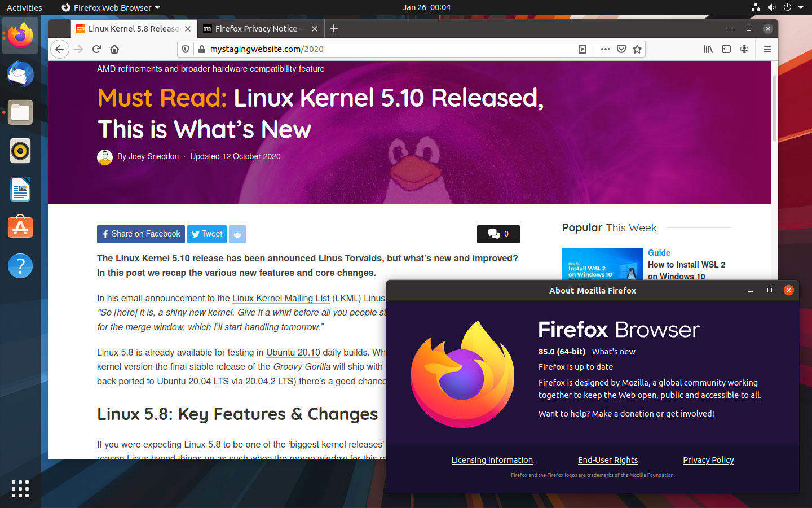
Task: Open the comments count button
Action: tap(498, 234)
